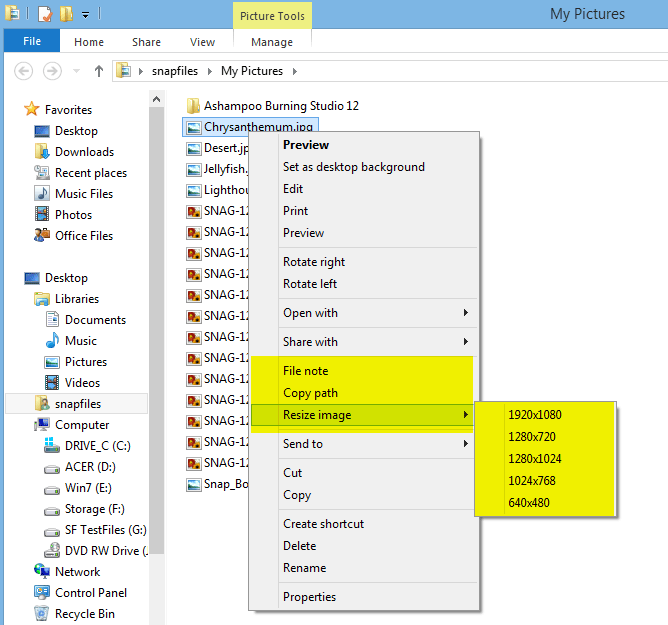The width and height of the screenshot is (668, 625).
Task: Choose Rotate right
Action: coord(314,262)
